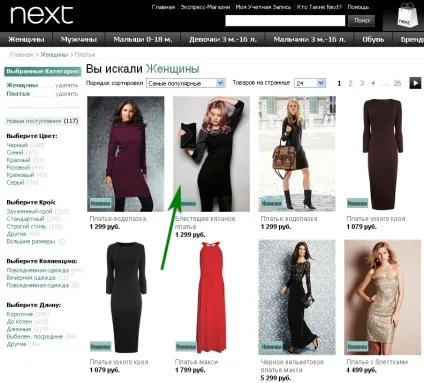Open Моя Учетная Запись link
The image size is (424, 383).
(x=263, y=7)
